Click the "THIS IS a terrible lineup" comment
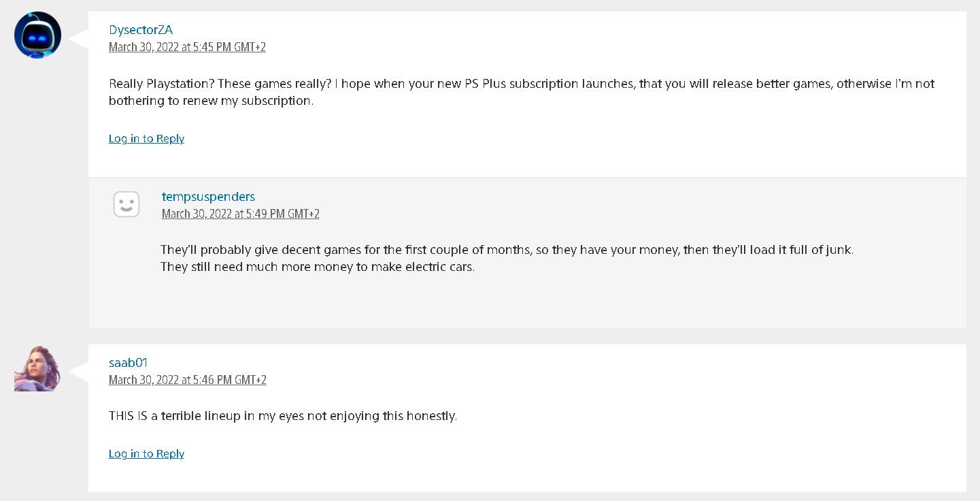 282,416
